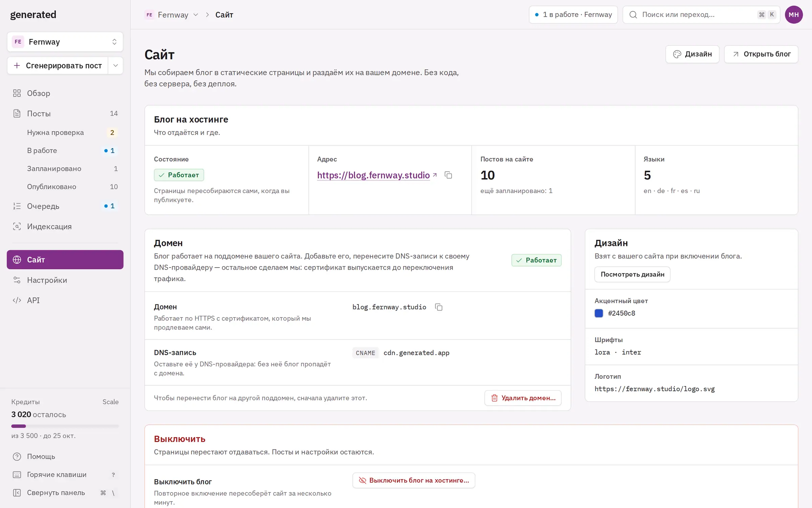812x508 pixels.
Task: Focus the Поиск или переход search field
Action: tap(701, 15)
